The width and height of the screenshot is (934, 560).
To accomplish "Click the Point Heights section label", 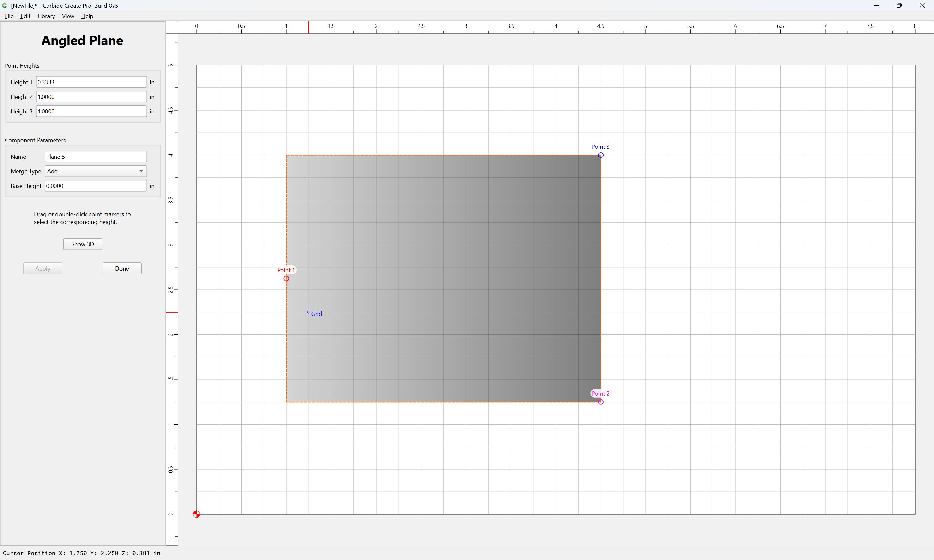I will pyautogui.click(x=22, y=66).
